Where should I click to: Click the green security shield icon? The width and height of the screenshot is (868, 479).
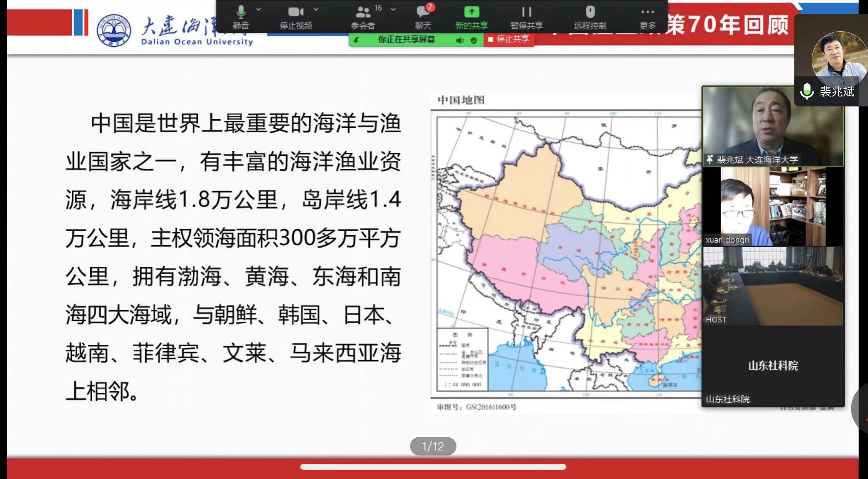[x=474, y=40]
